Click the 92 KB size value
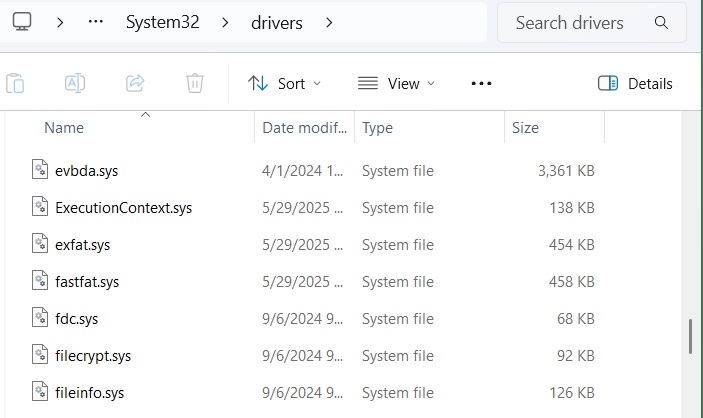This screenshot has width=703, height=418. [x=576, y=356]
